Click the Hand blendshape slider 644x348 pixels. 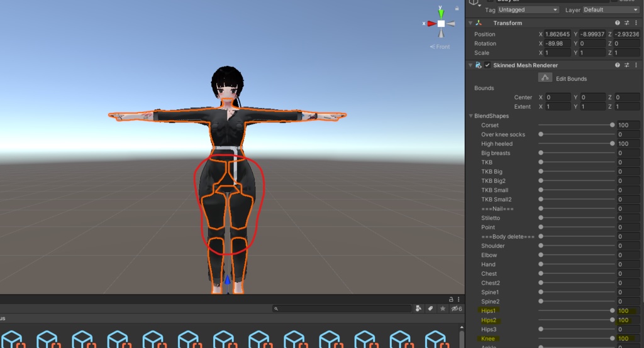point(576,264)
